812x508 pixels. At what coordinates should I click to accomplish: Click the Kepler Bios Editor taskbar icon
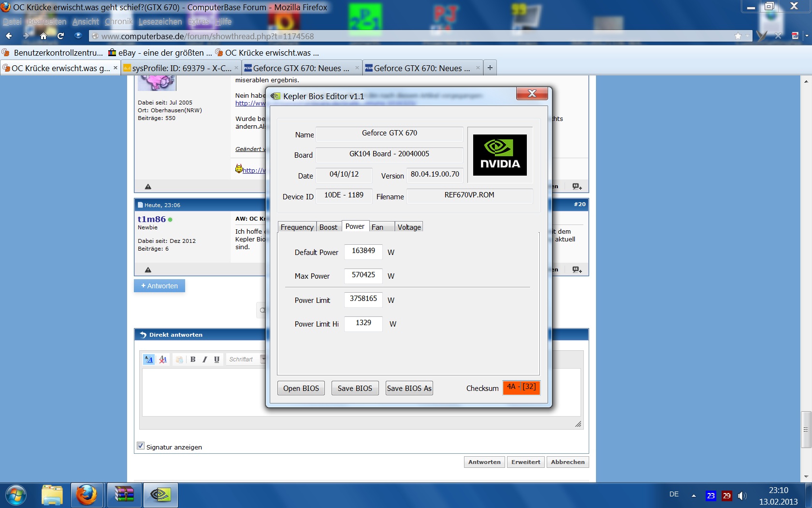tap(160, 495)
